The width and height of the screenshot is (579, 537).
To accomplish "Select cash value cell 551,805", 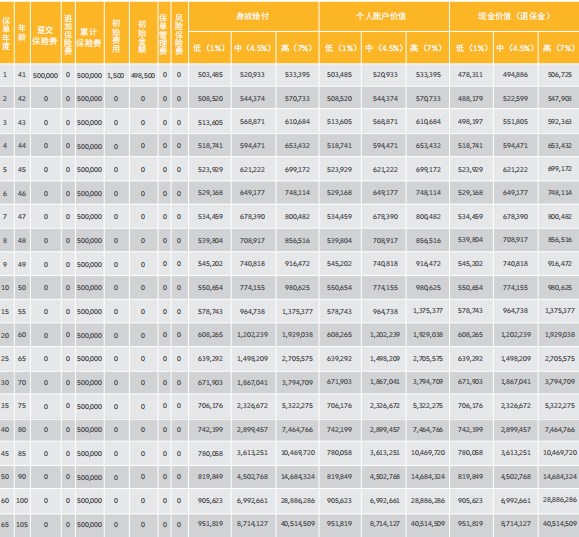I will [x=515, y=122].
